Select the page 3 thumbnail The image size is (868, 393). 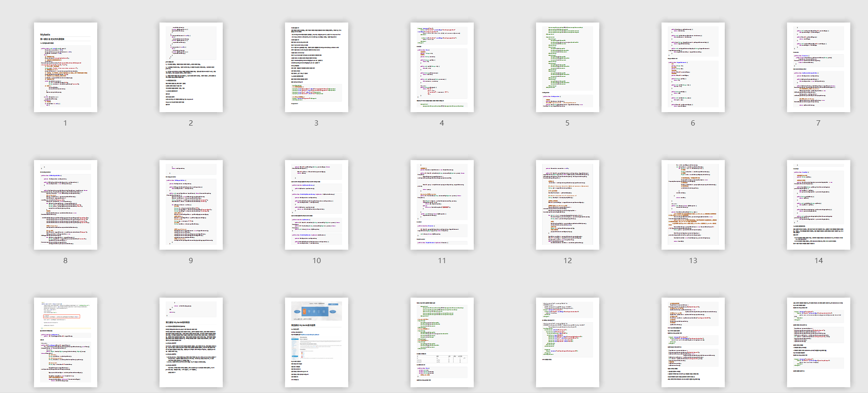317,68
